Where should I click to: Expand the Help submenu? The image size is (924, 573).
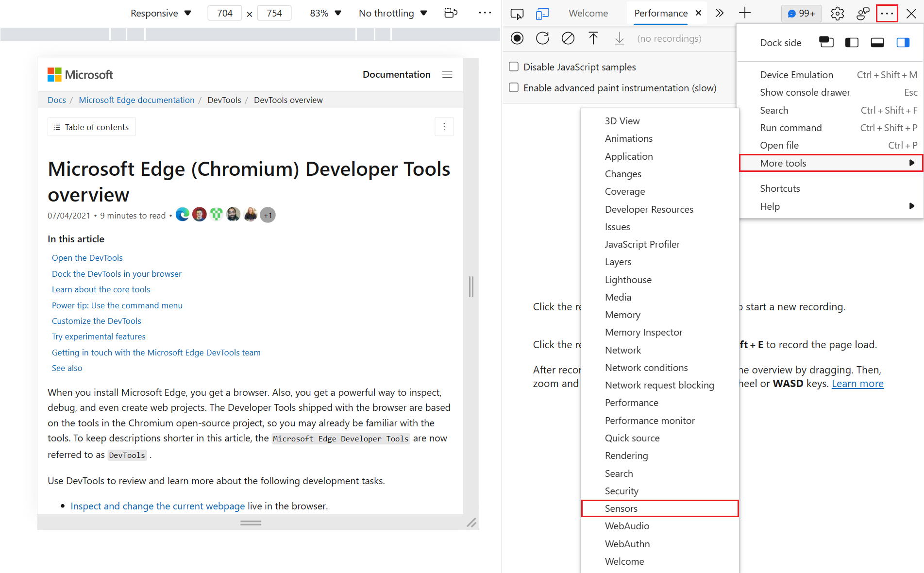coord(831,206)
